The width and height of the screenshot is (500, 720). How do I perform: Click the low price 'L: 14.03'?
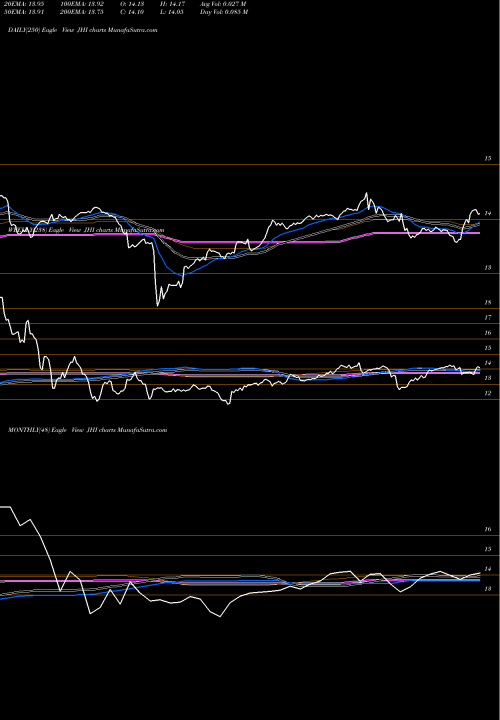click(172, 12)
